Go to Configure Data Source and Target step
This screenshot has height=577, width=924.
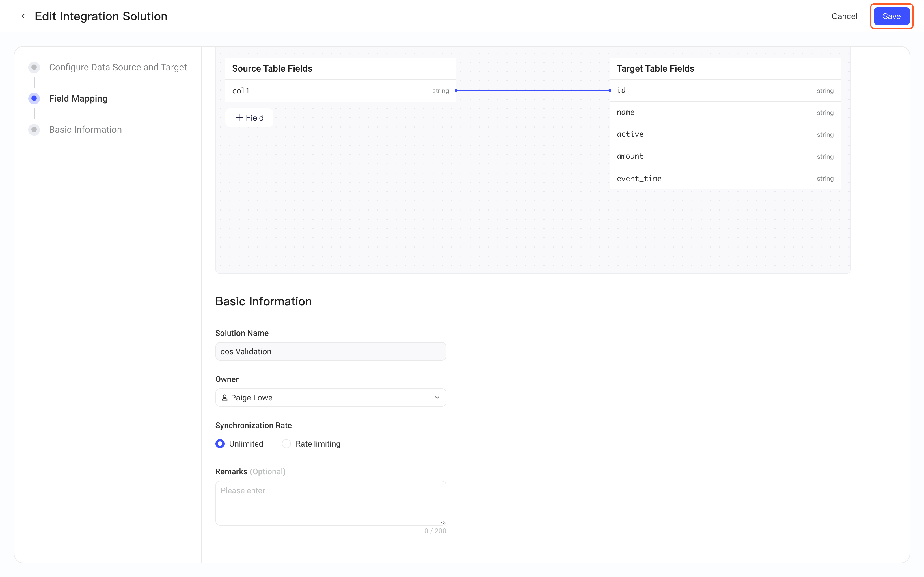[x=118, y=68]
